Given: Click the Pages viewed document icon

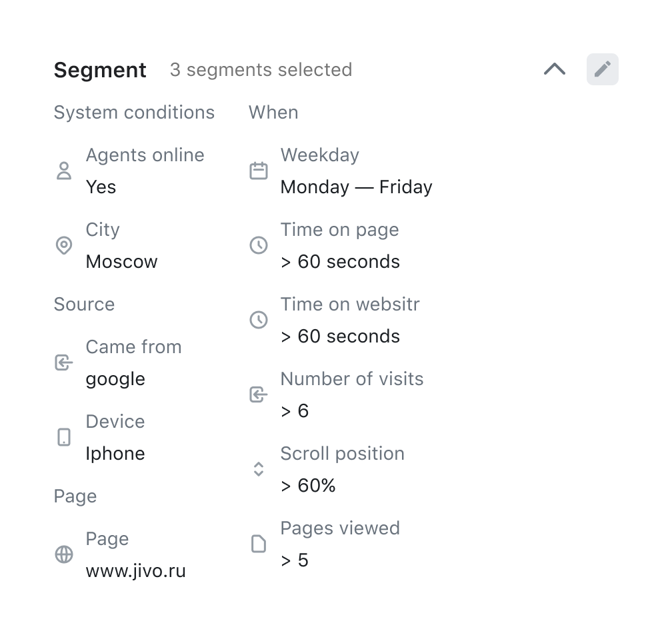Looking at the screenshot, I should (259, 544).
